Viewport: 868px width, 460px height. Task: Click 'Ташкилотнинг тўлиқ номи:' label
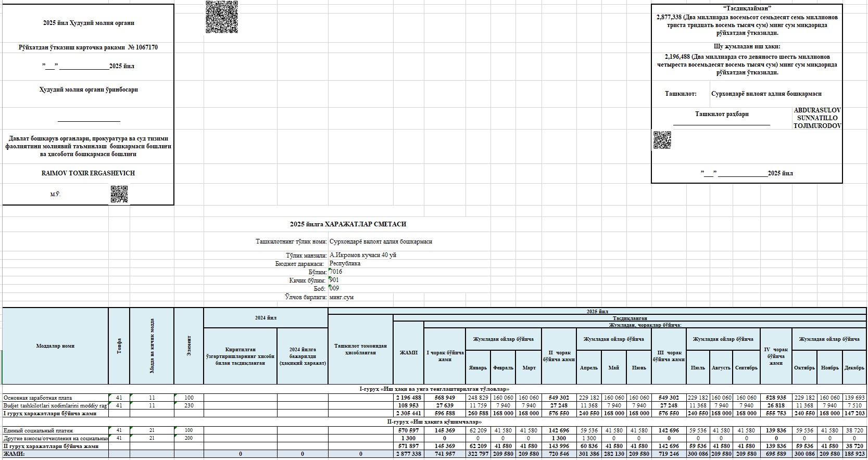(292, 241)
